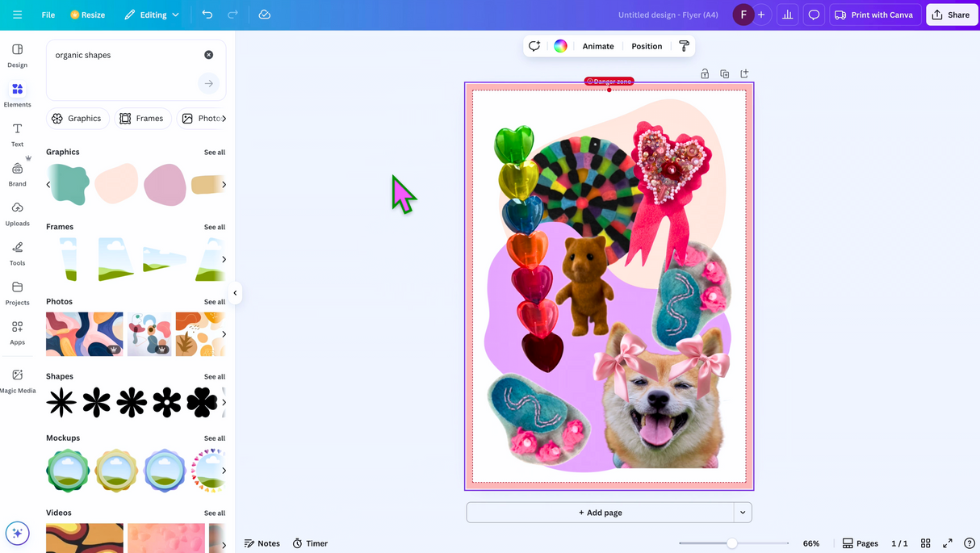Select the Graphics filter tab

pyautogui.click(x=77, y=119)
